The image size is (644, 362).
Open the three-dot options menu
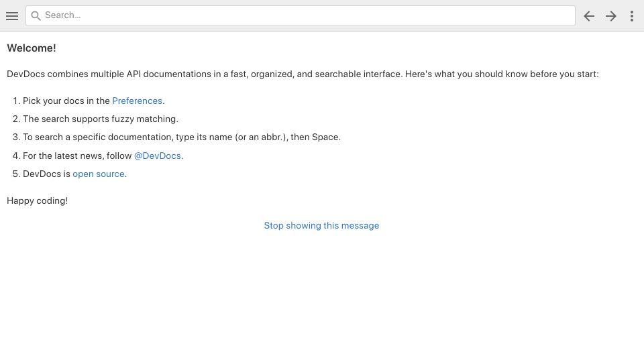pyautogui.click(x=632, y=16)
